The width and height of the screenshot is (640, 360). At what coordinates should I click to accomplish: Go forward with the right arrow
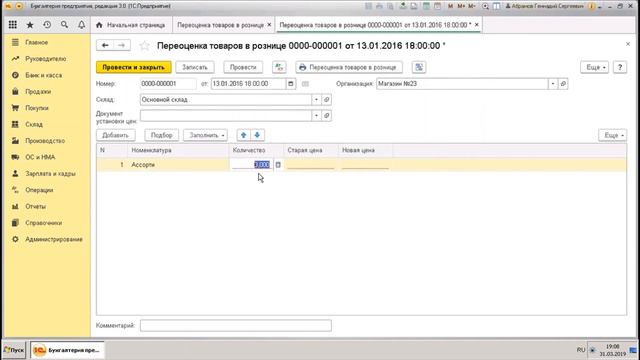click(122, 45)
